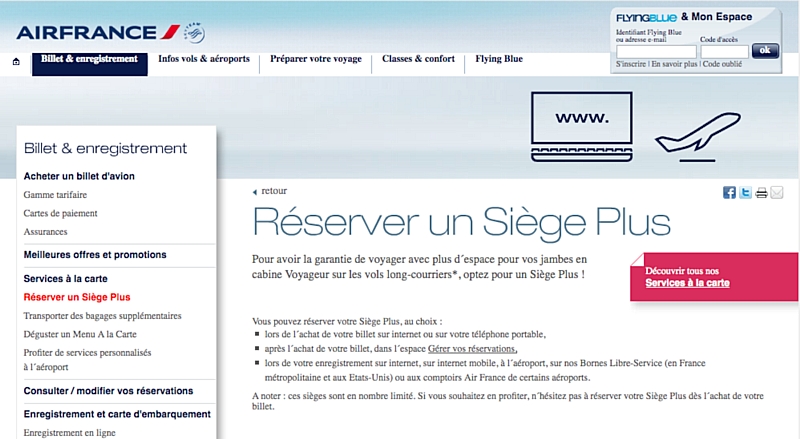Open Classes & confort tab

pyautogui.click(x=418, y=59)
